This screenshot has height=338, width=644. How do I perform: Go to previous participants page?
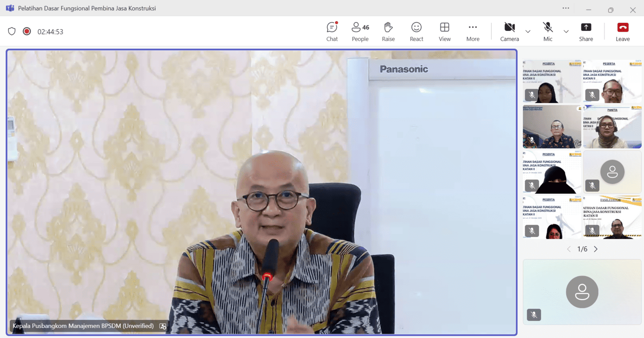[569, 249]
